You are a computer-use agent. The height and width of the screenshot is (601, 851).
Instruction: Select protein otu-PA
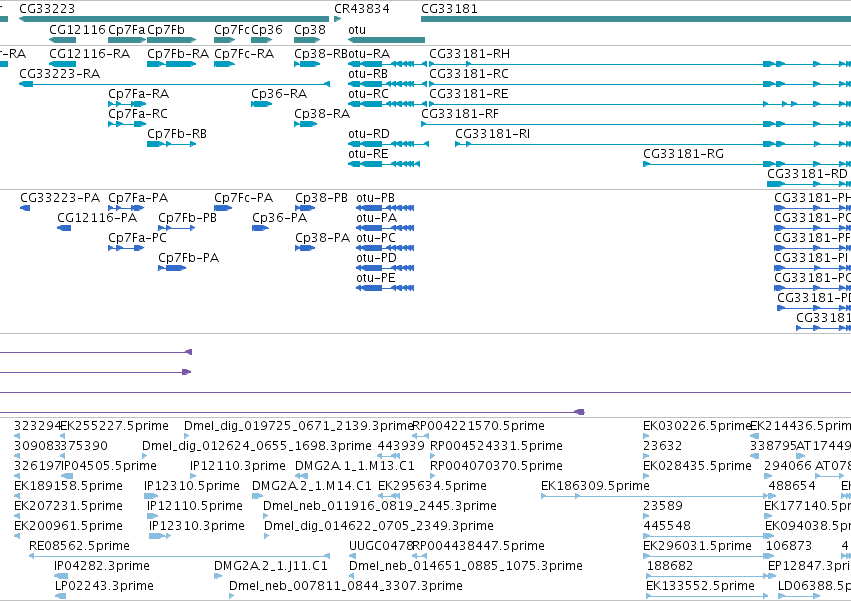(x=385, y=228)
